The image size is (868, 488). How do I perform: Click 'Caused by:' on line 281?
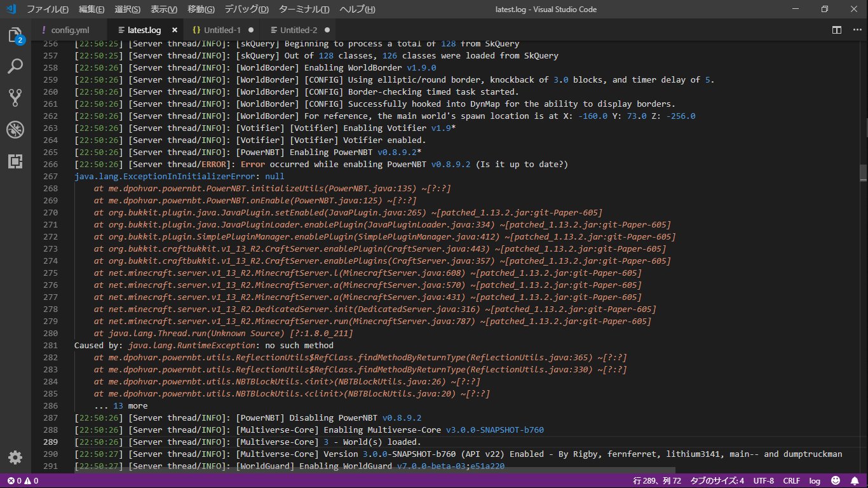coord(98,345)
